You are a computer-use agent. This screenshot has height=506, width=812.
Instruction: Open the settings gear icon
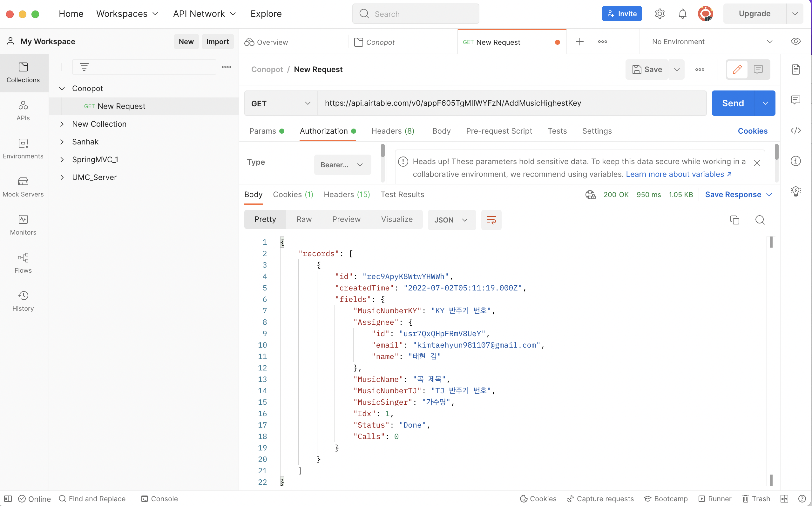(660, 14)
